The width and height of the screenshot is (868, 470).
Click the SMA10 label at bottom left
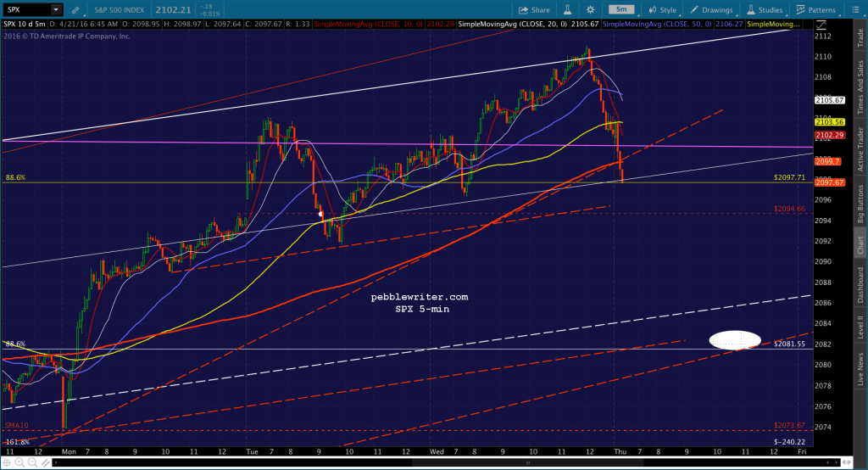click(16, 425)
